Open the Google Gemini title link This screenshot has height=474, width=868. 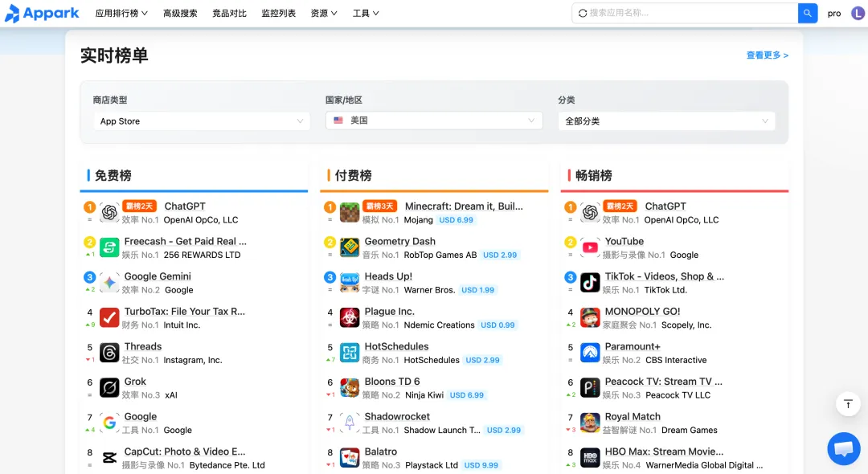click(158, 276)
